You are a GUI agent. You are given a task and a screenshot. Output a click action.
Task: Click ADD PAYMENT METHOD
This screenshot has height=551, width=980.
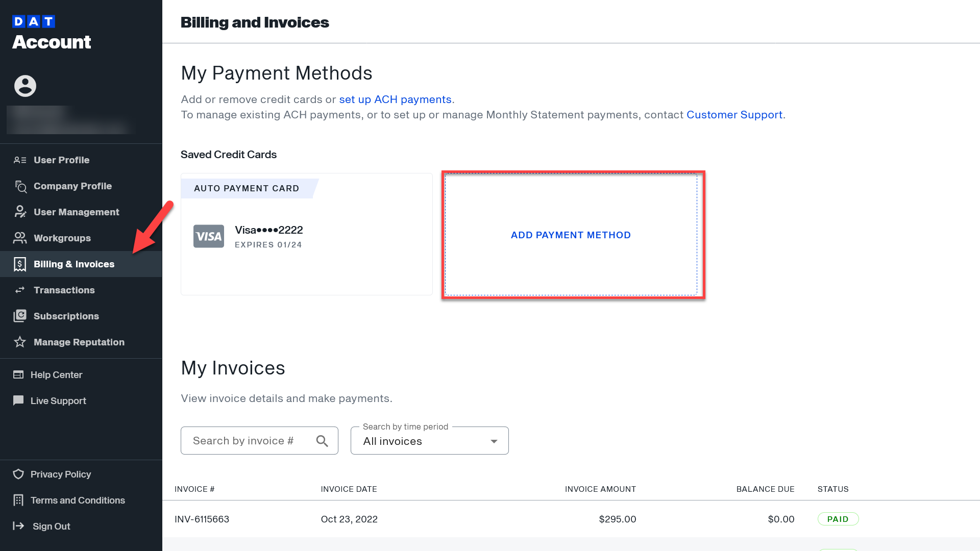(x=571, y=235)
